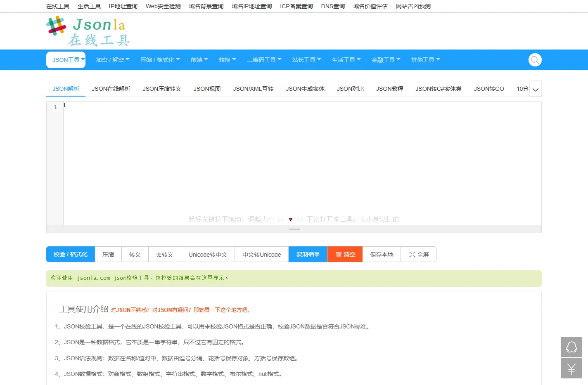Click the red JSON不熟悉 help link
Image resolution: width=588 pixels, height=385 pixels.
pyautogui.click(x=181, y=310)
